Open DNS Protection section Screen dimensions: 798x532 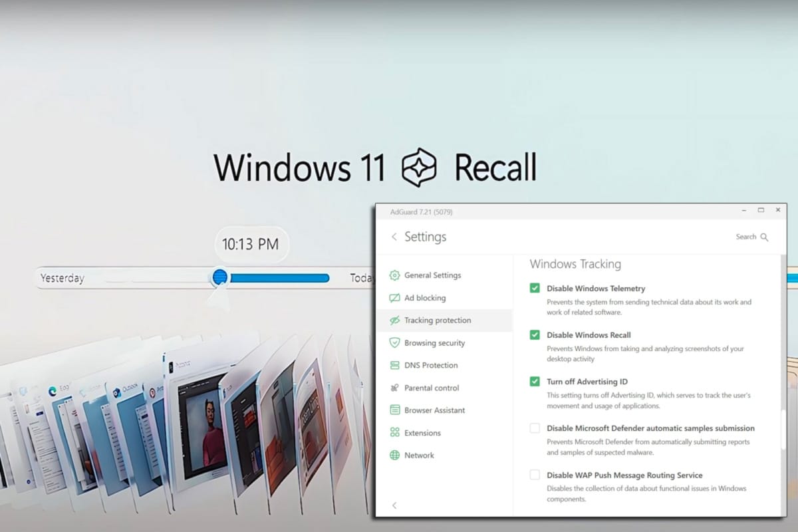coord(444,365)
